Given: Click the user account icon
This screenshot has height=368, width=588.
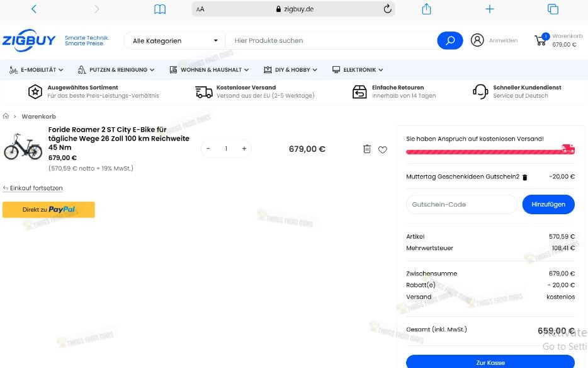Looking at the screenshot, I should click(477, 40).
